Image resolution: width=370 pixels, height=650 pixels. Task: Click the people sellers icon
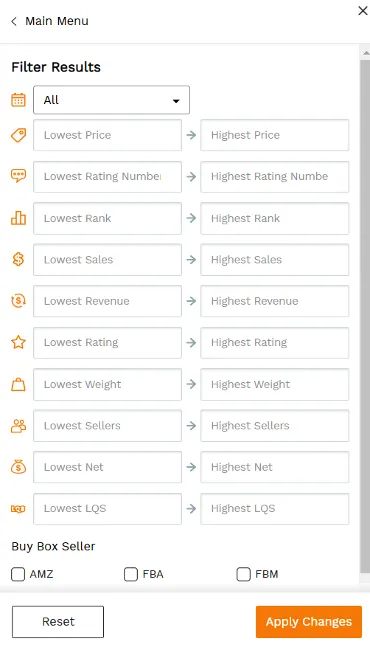click(x=18, y=426)
